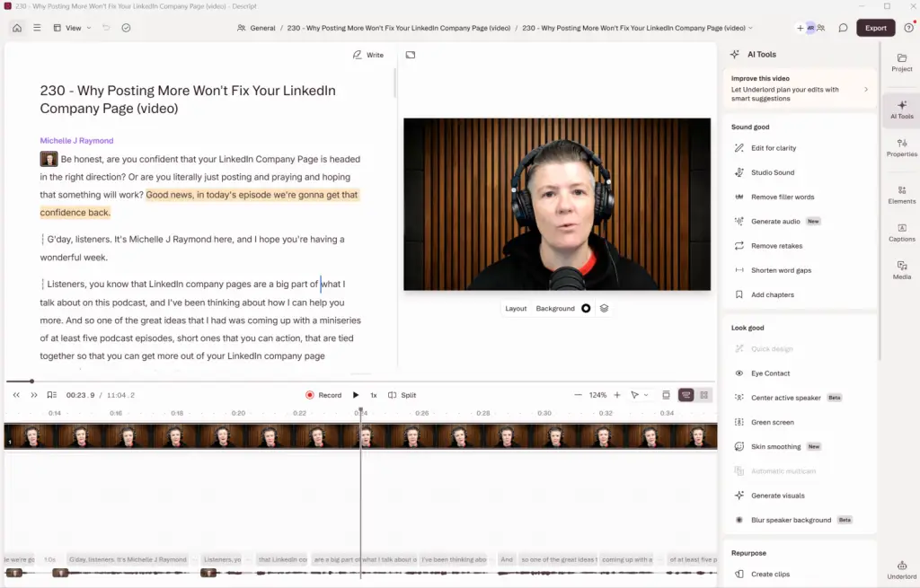Open the View dropdown
The width and height of the screenshot is (920, 588).
(x=72, y=28)
